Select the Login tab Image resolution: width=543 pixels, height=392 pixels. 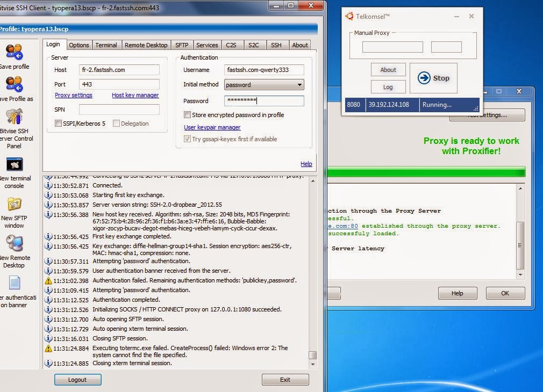pos(53,44)
